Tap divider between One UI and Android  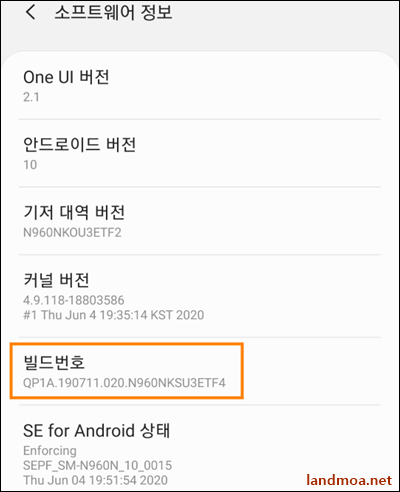click(200, 119)
